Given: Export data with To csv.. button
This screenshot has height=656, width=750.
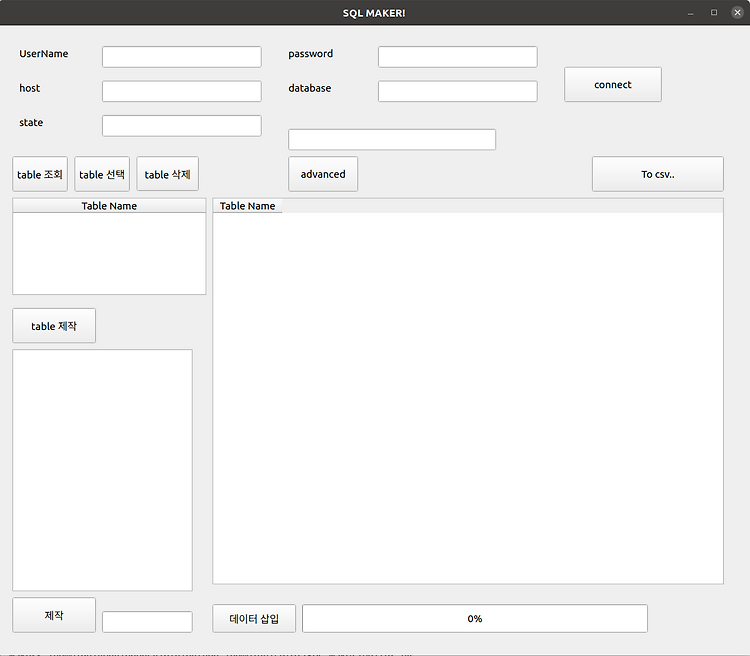Looking at the screenshot, I should point(658,174).
